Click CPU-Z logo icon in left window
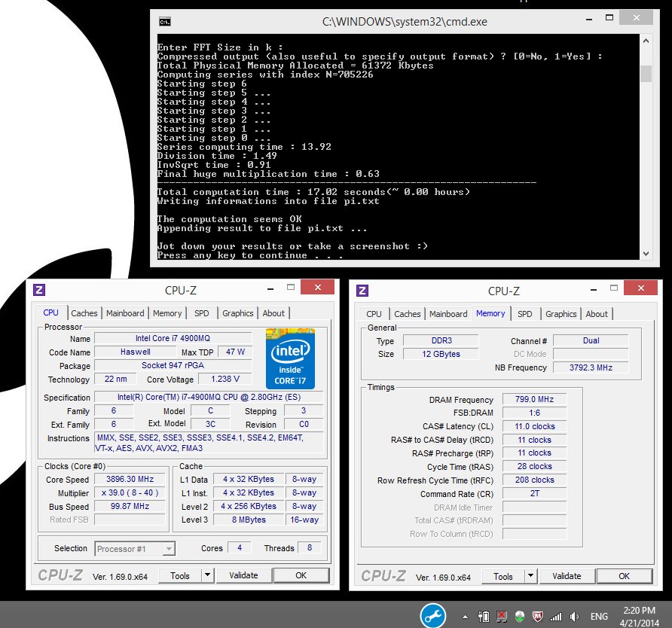 click(39, 290)
